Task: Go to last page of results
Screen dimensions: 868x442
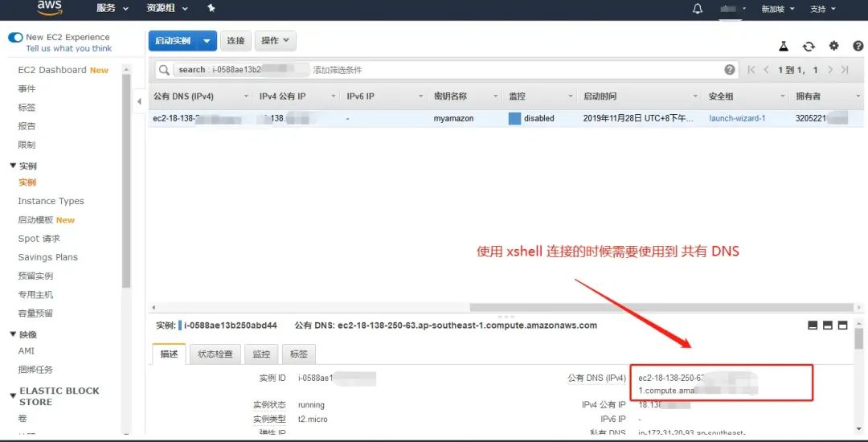Action: 845,70
